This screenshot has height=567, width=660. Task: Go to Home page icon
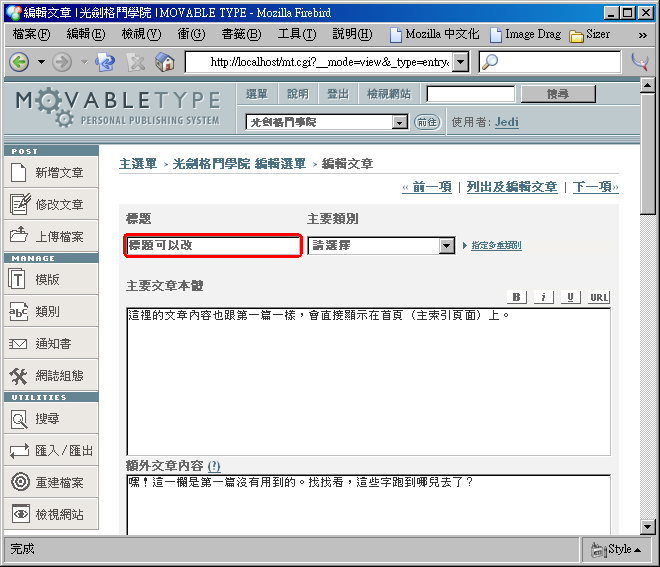click(165, 62)
